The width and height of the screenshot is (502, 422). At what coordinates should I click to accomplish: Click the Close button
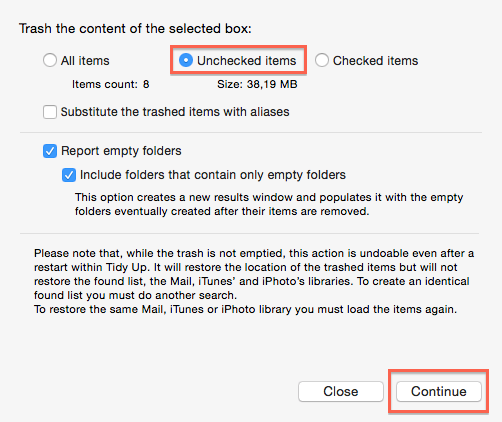pyautogui.click(x=341, y=391)
